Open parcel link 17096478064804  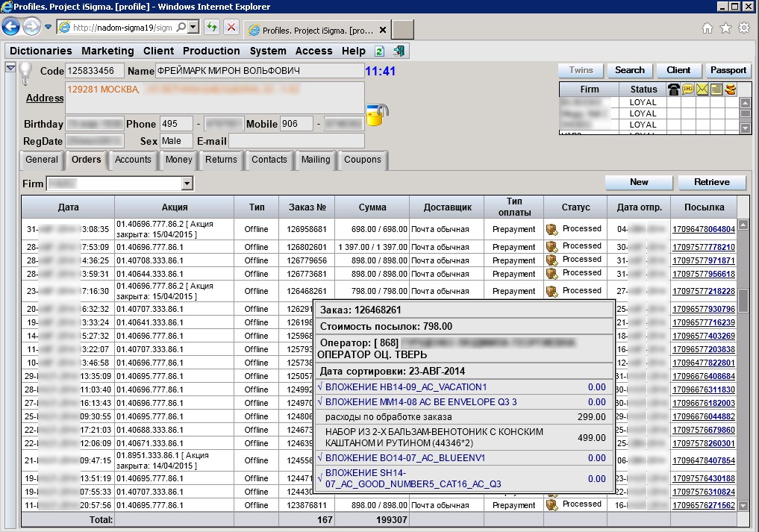click(703, 229)
